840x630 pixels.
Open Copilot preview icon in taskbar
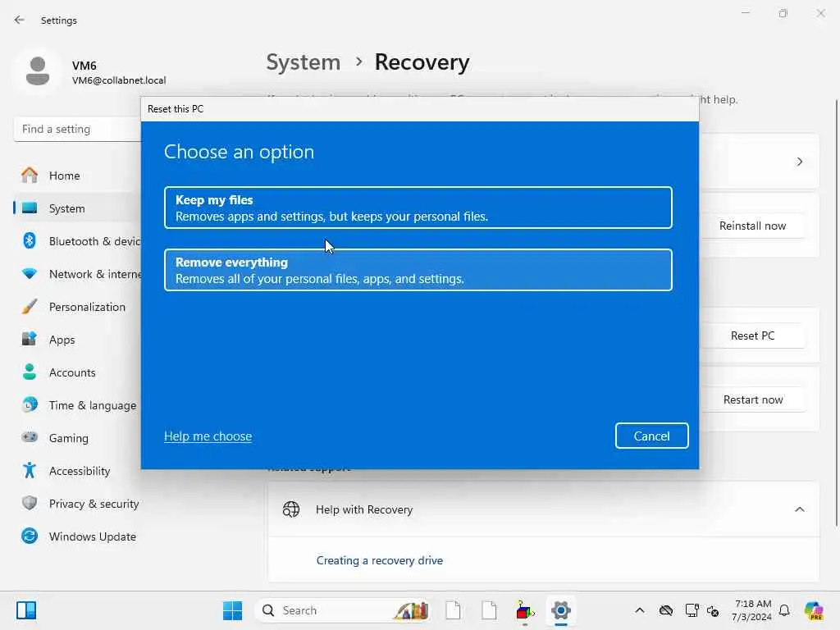(x=814, y=610)
